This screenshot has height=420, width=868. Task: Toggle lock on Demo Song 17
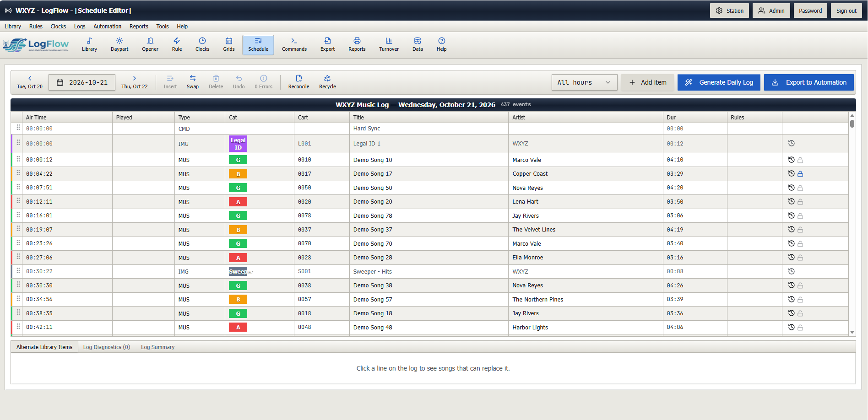[800, 174]
